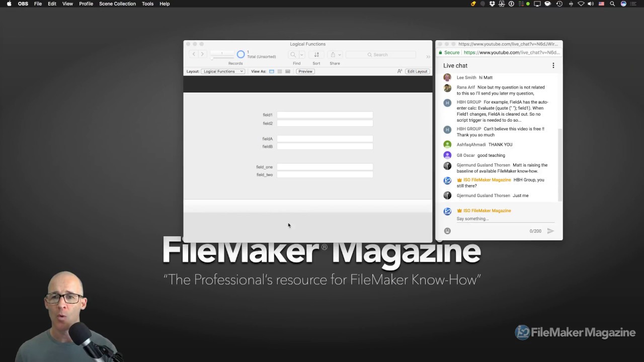Click the send message arrow
The width and height of the screenshot is (644, 362).
pos(550,231)
